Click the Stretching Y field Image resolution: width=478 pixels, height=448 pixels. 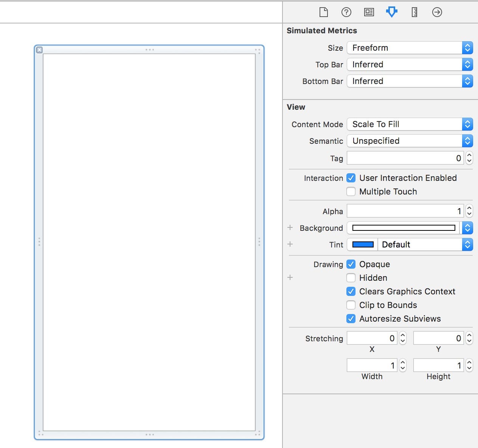pyautogui.click(x=439, y=338)
